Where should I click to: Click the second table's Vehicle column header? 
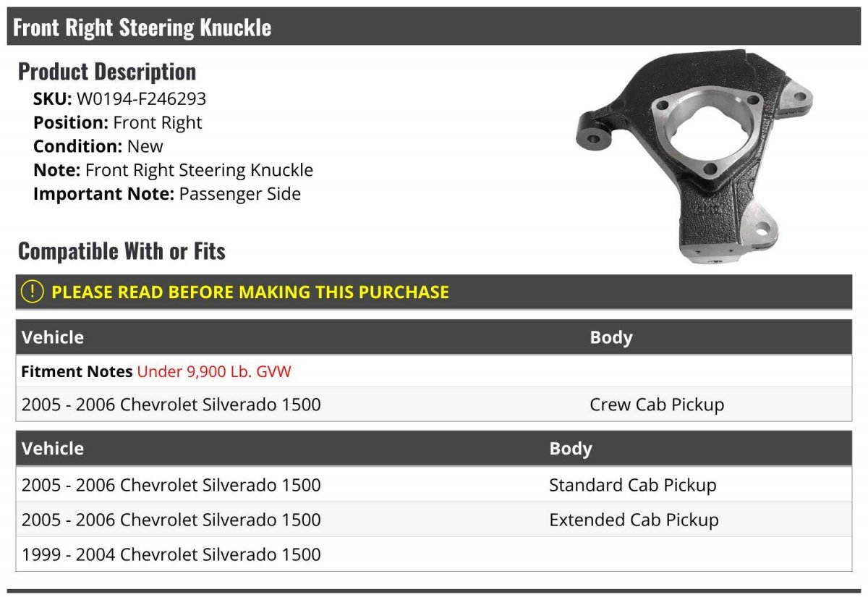(53, 448)
